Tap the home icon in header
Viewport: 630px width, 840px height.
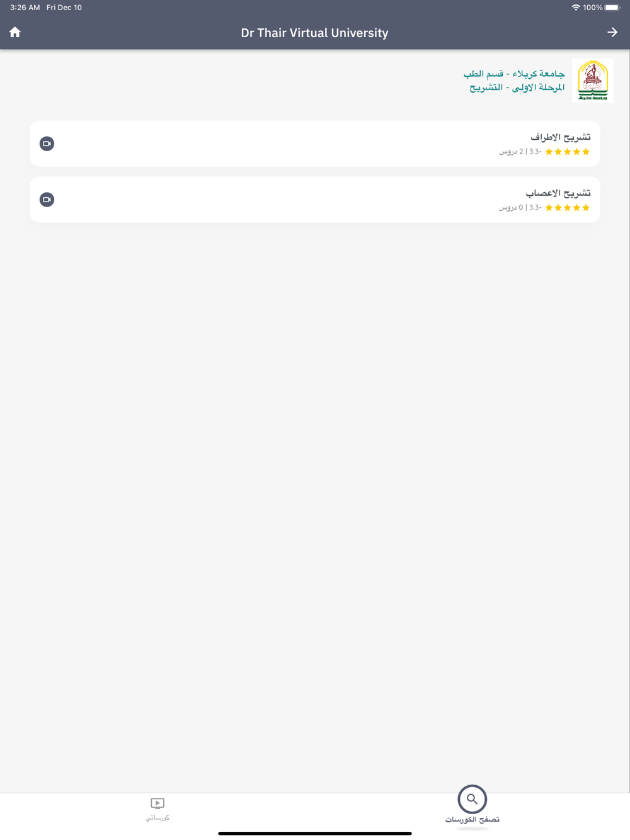15,32
